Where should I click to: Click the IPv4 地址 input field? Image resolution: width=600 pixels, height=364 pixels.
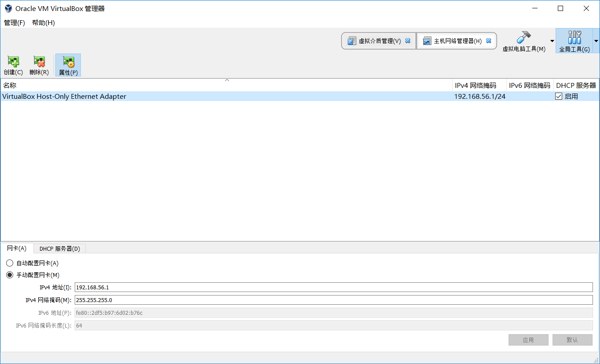pyautogui.click(x=334, y=287)
